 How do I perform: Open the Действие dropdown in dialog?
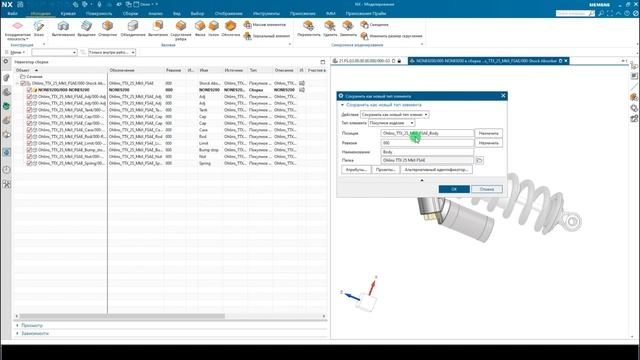pos(394,115)
